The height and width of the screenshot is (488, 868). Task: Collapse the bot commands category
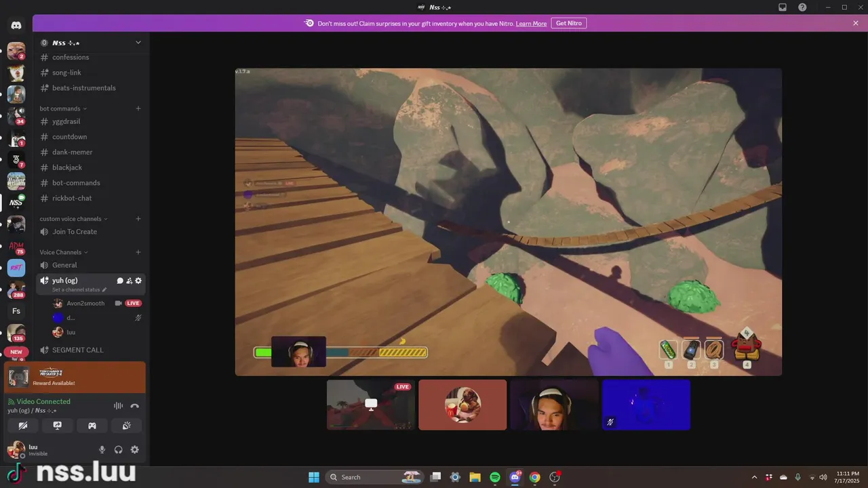click(63, 108)
